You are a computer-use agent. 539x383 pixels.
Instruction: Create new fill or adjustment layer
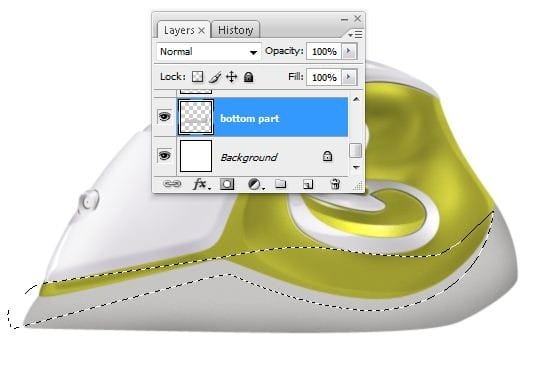256,184
